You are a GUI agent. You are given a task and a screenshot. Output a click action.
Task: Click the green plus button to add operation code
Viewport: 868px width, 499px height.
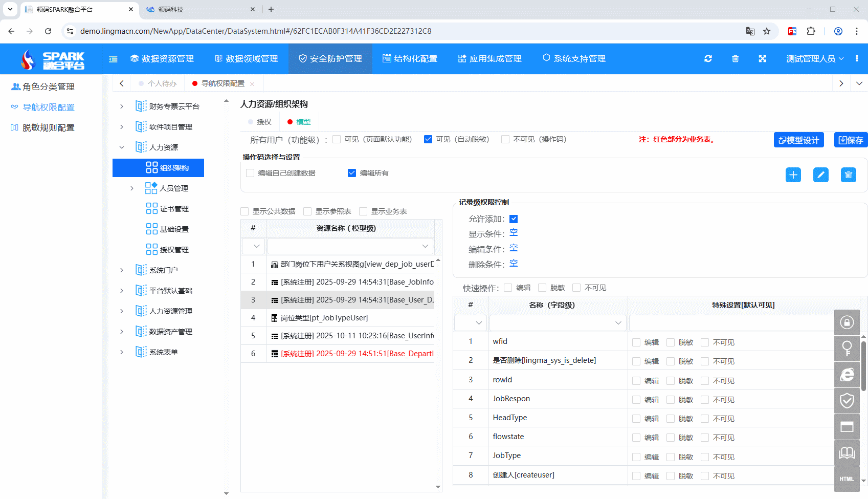point(793,175)
